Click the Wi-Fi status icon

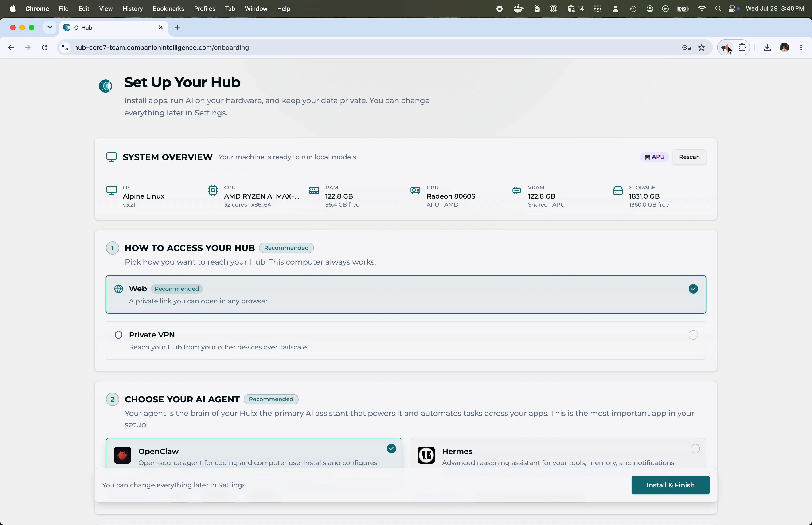click(702, 9)
